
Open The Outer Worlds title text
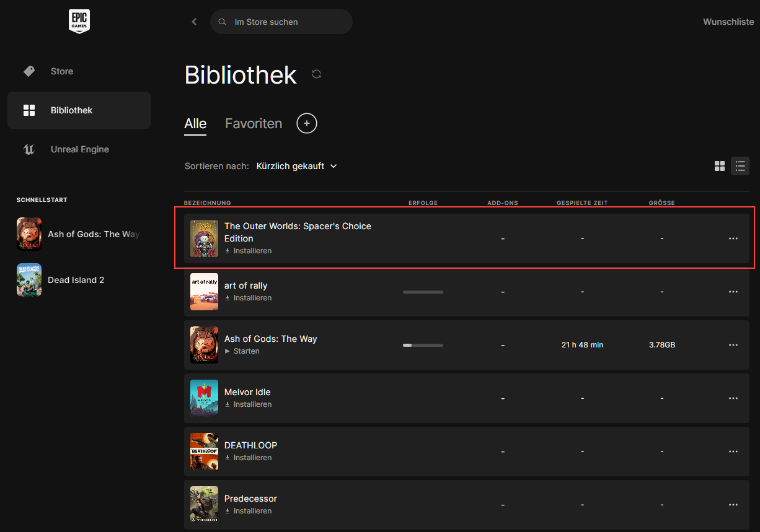pos(298,232)
